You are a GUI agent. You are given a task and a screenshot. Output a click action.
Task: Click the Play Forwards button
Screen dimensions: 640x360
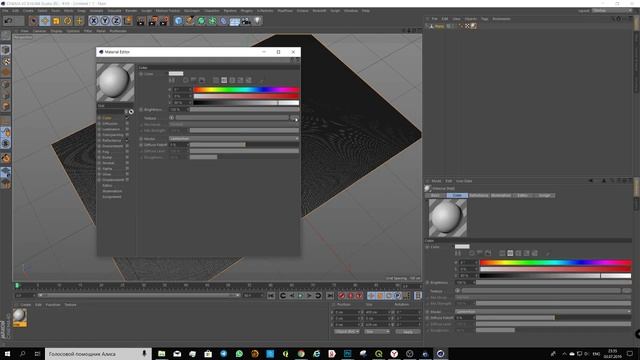[x=300, y=296]
